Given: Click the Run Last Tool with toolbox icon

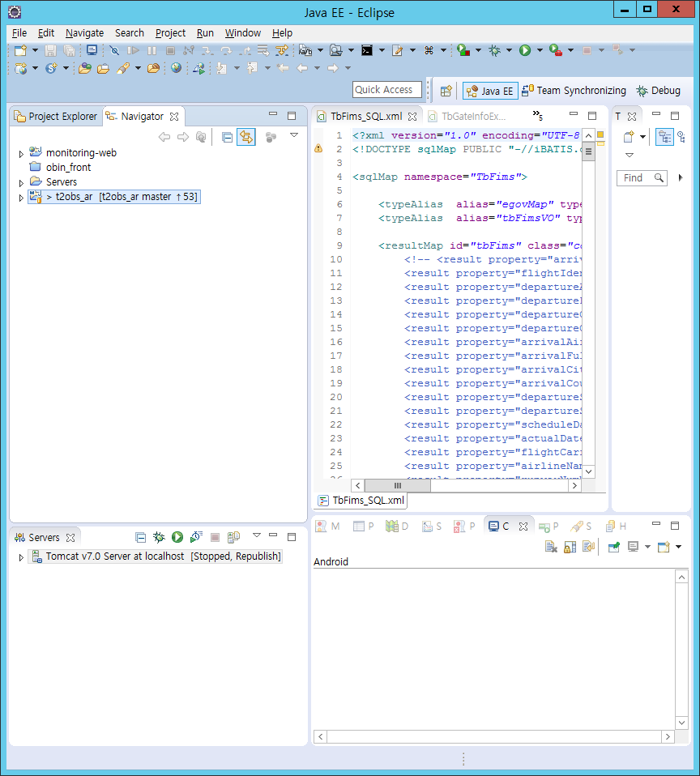Looking at the screenshot, I should point(556,50).
